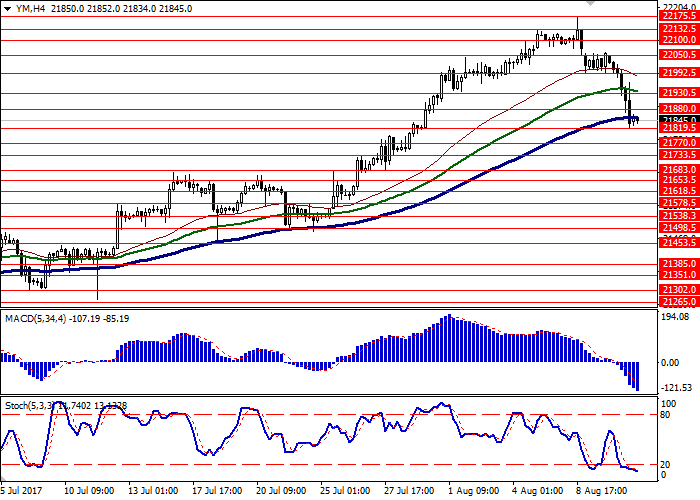
Task: Click the gray chart shift marker at the top edge
Action: pos(591,3)
